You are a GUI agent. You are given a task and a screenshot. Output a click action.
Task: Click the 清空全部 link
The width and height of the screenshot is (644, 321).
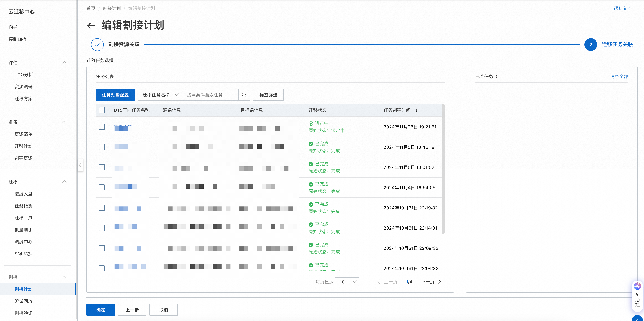click(619, 76)
